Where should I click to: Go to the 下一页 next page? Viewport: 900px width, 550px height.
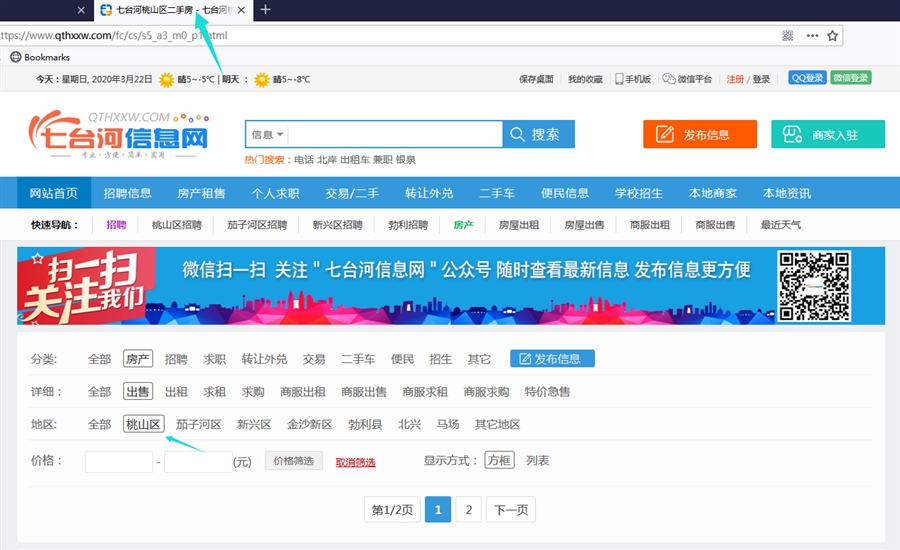pyautogui.click(x=511, y=510)
